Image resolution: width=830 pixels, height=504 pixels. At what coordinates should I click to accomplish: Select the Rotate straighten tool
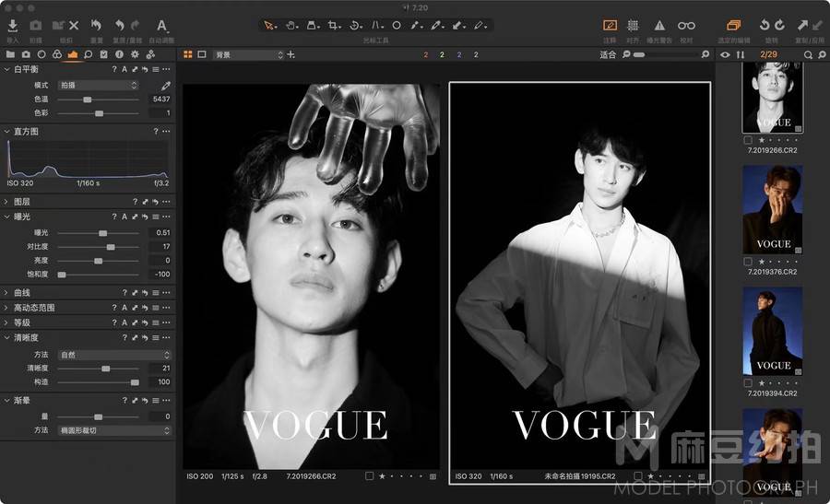click(x=356, y=25)
